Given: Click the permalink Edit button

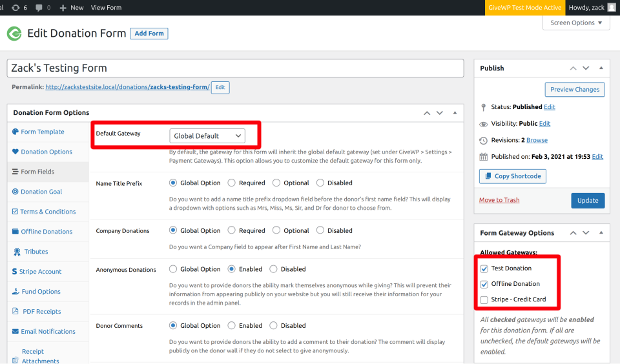Looking at the screenshot, I should click(220, 87).
